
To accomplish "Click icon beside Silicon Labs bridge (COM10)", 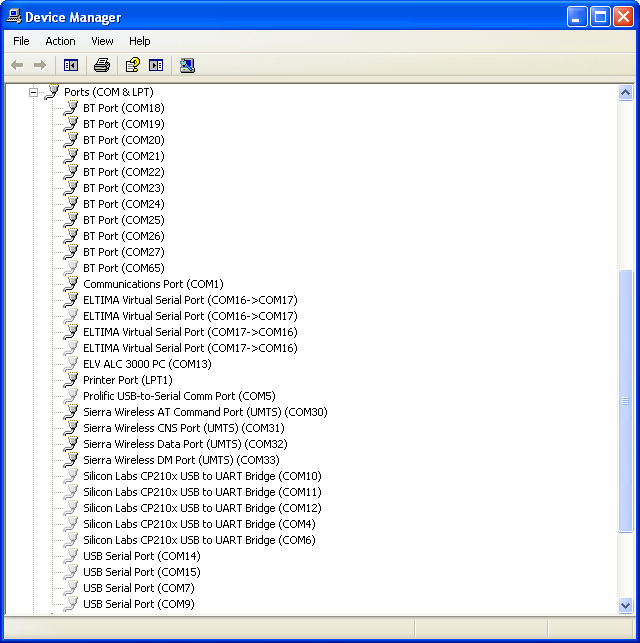I will [x=71, y=476].
